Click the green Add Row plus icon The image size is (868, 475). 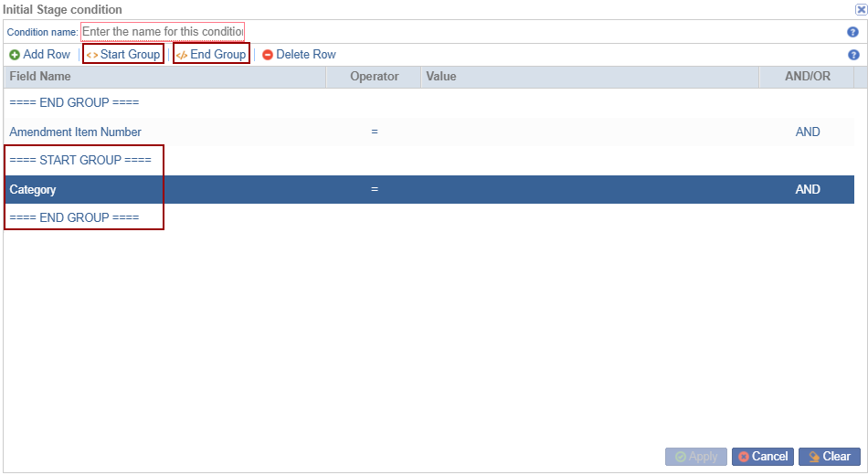[15, 55]
